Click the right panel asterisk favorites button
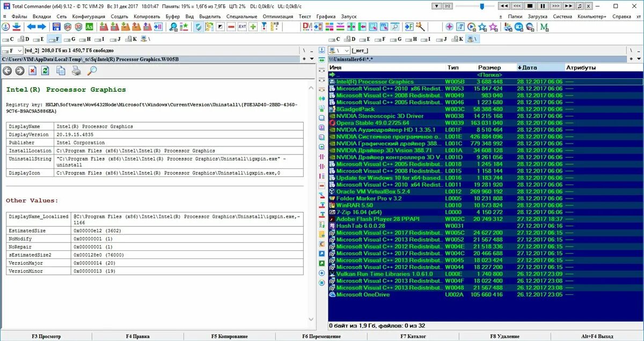The height and width of the screenshot is (341, 644). coord(631,59)
